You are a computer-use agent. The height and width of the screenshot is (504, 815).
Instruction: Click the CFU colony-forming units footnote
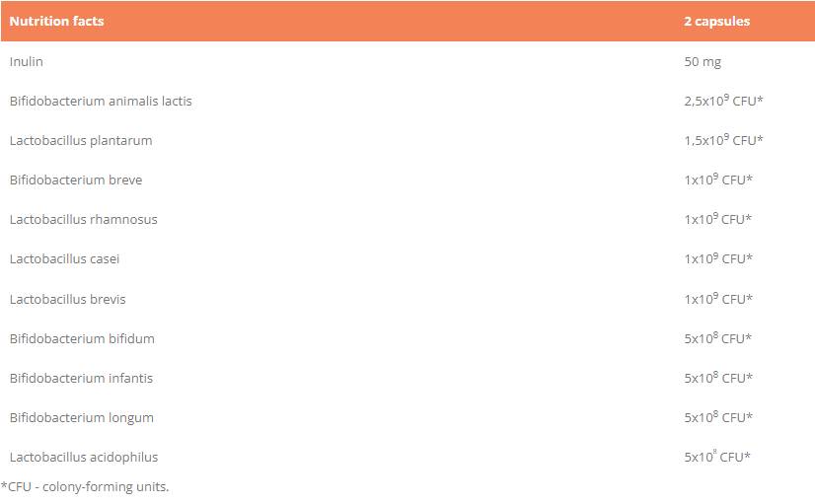click(86, 486)
